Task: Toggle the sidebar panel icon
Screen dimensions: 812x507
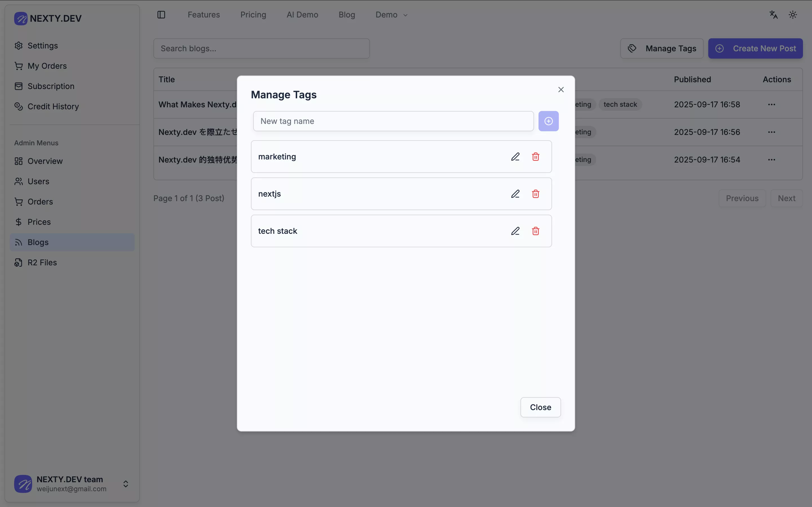Action: coord(161,15)
